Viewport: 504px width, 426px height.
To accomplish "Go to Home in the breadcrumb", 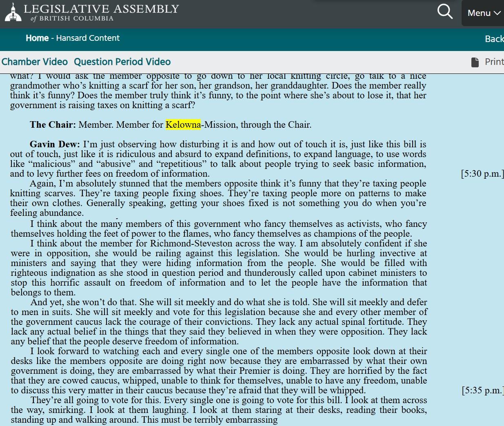I will point(37,38).
